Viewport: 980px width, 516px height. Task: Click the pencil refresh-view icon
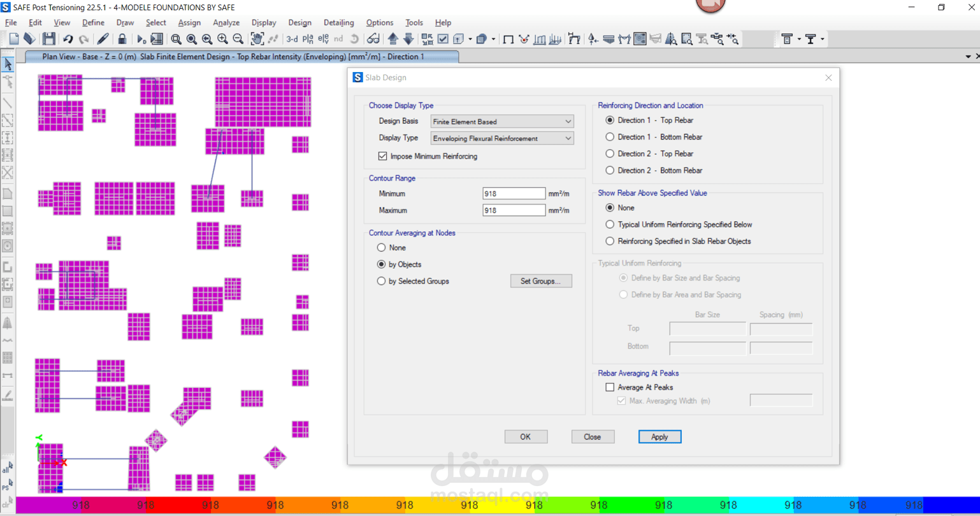point(103,39)
